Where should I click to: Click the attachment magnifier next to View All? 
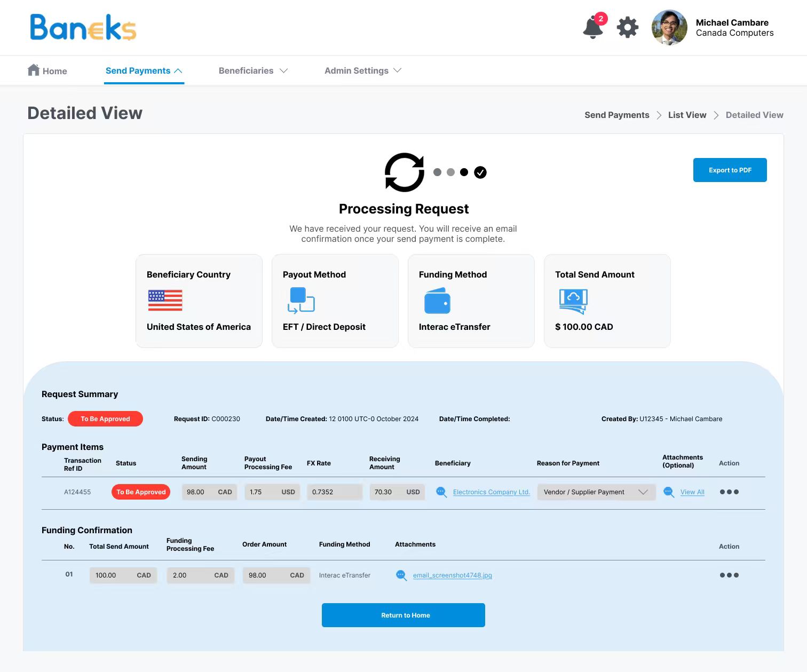click(x=668, y=492)
